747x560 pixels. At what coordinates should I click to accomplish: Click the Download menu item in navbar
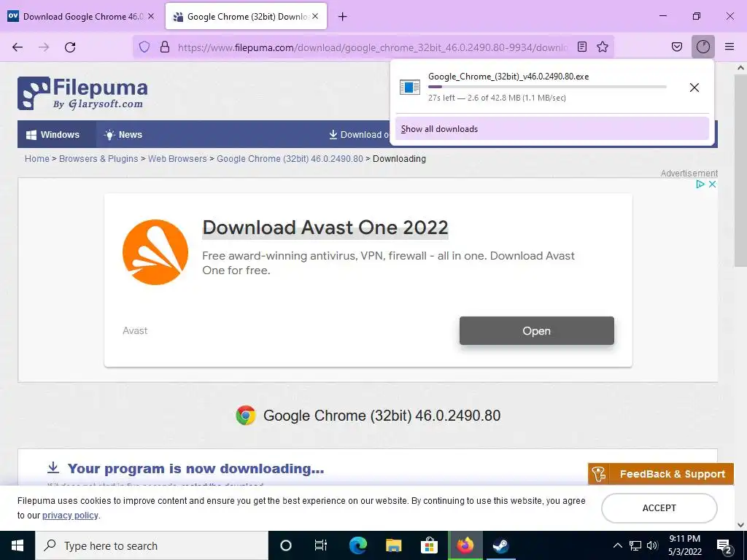359,135
